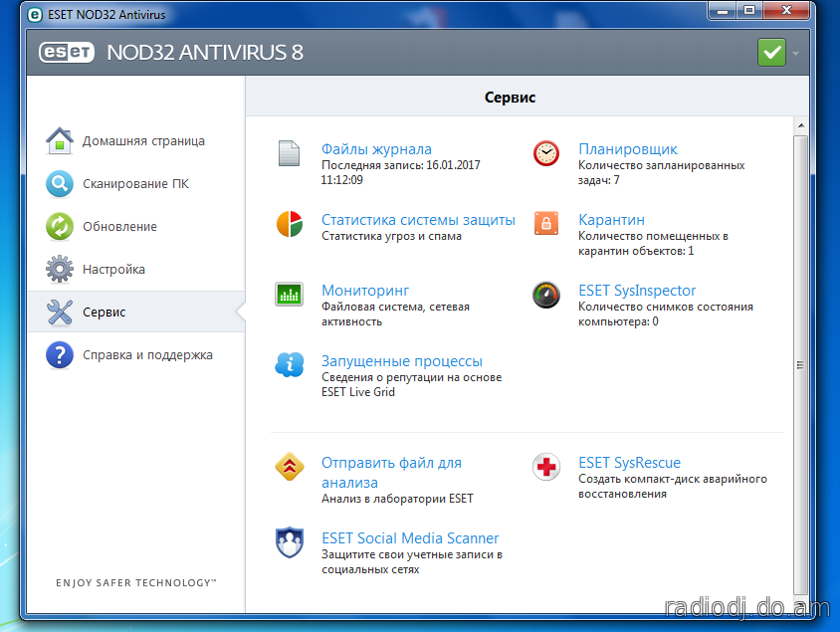Click the Статистика системы защиты pie chart icon
Screen dimensions: 840x632
(x=290, y=224)
